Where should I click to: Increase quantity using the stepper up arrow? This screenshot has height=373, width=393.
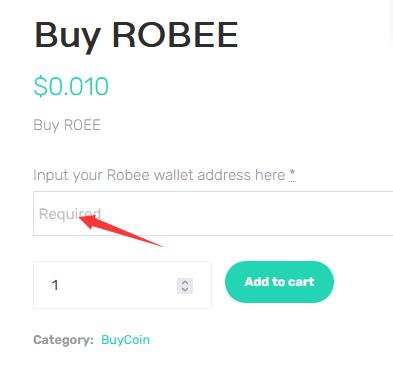click(x=185, y=282)
